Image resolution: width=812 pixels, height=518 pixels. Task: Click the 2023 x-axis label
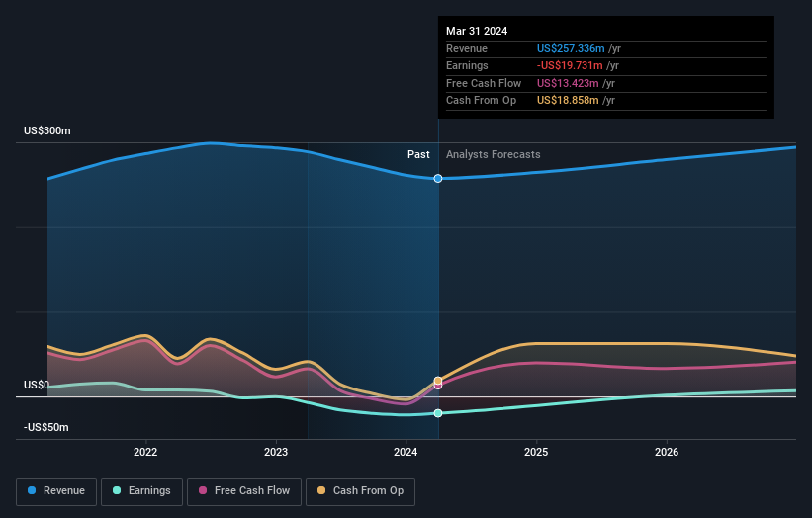click(276, 452)
